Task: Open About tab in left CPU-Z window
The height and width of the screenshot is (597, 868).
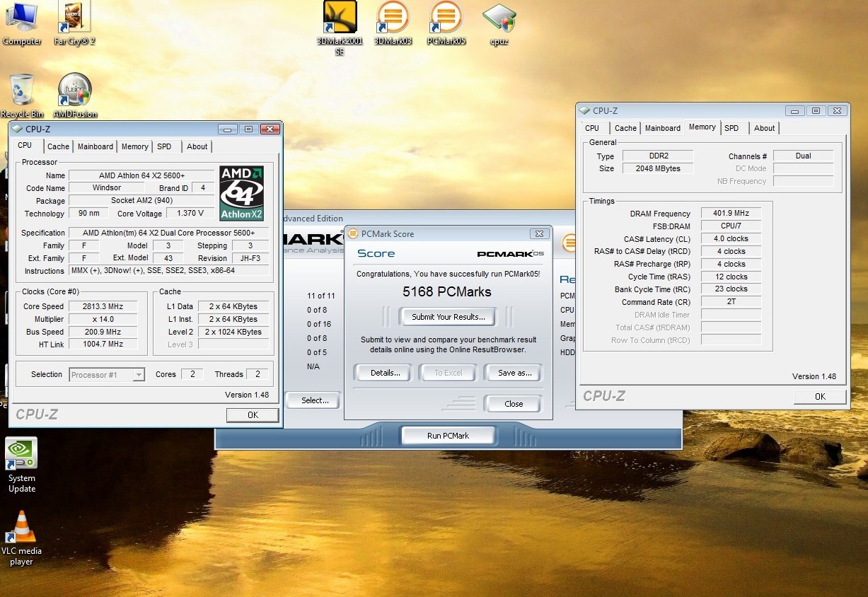Action: pos(197,146)
